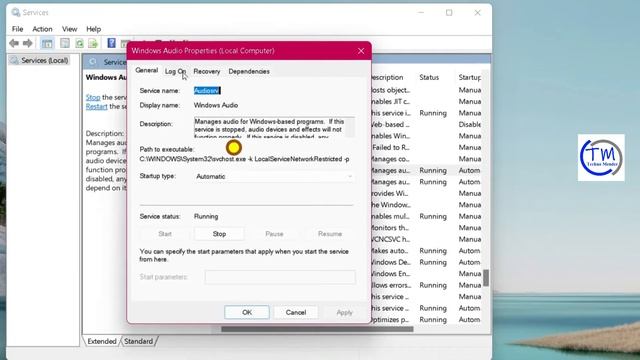Click the greyed Start button
The height and width of the screenshot is (360, 640).
click(165, 234)
